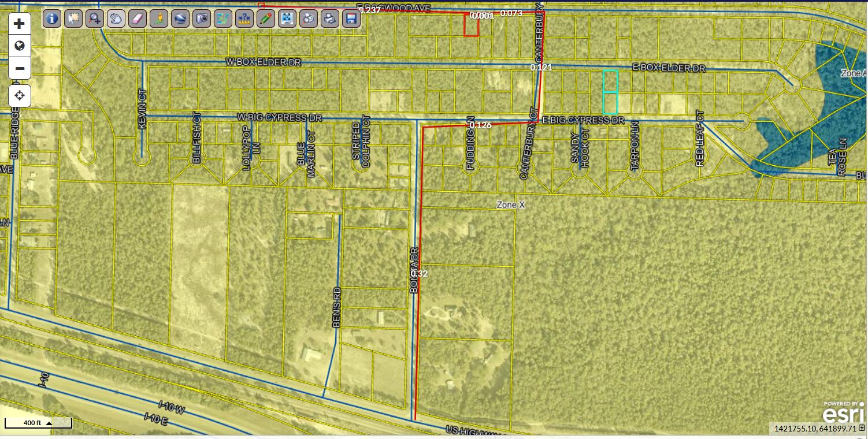Take a map snapshot with the camera tool
Viewport: 868px width, 439px height.
(x=201, y=19)
